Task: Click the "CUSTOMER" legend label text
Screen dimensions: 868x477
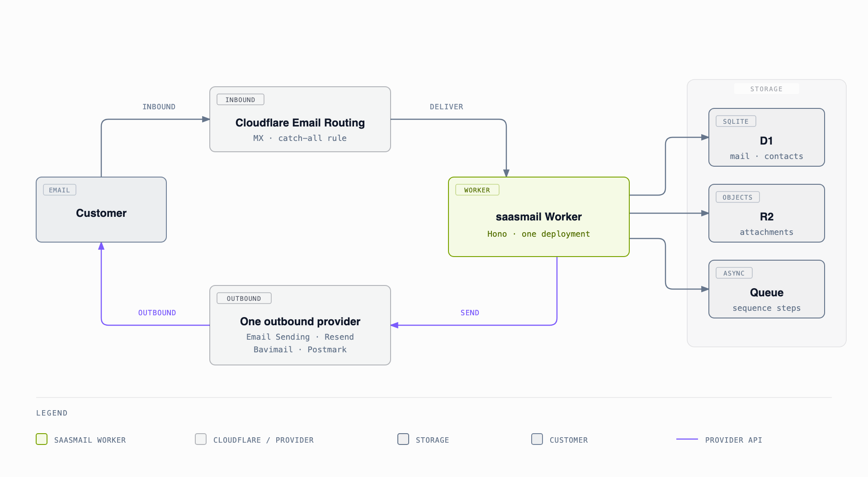Action: point(569,440)
